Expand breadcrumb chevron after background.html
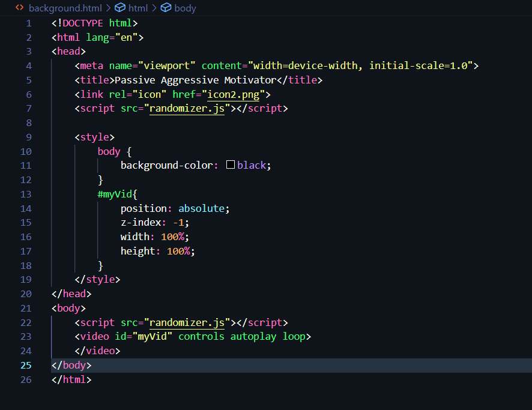The height and width of the screenshot is (410, 532). [x=108, y=8]
